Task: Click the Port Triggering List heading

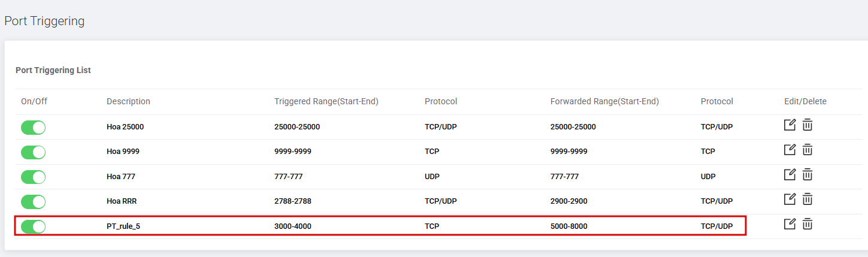Action: (53, 70)
